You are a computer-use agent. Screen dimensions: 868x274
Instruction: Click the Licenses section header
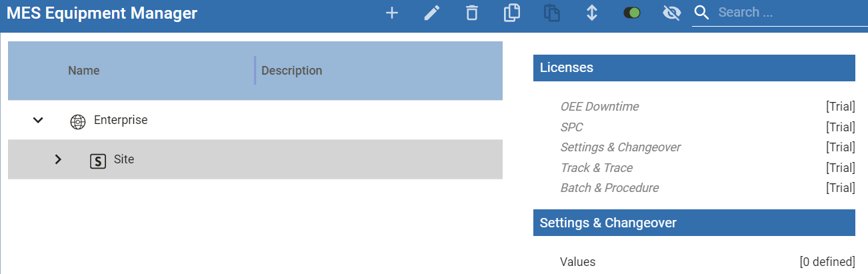pyautogui.click(x=693, y=67)
